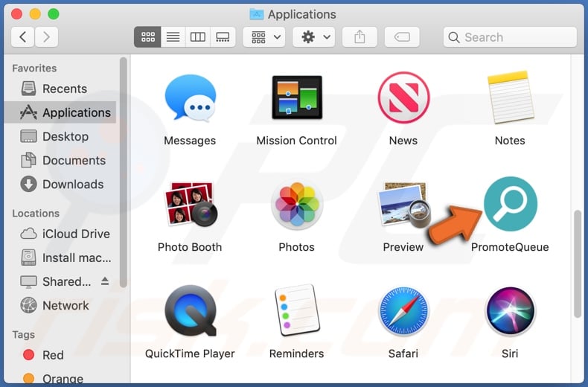This screenshot has height=387, width=588.
Task: Click the Tags section header
Action: click(23, 334)
